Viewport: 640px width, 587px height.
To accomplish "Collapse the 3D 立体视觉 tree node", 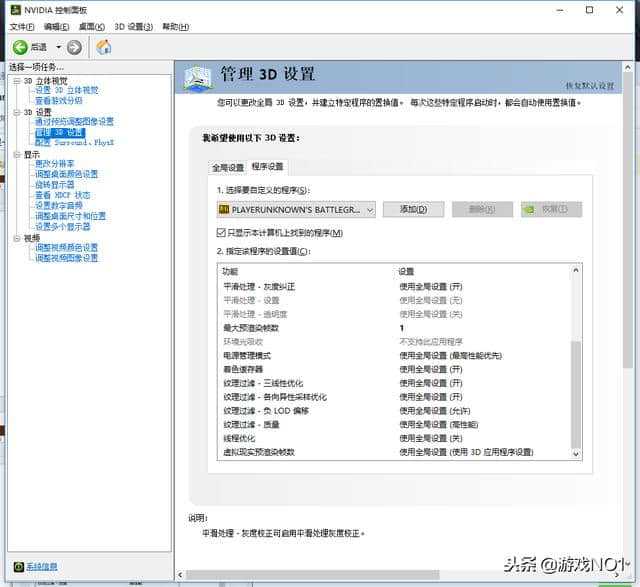I will (17, 81).
